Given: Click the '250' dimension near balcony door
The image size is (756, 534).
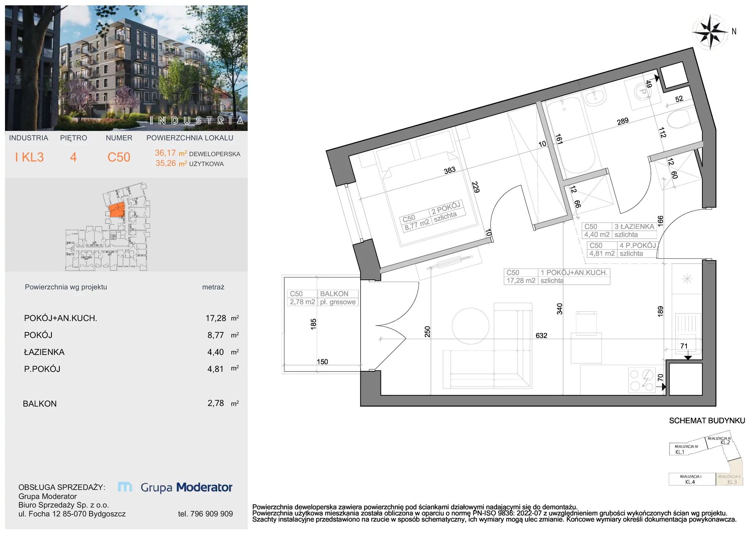Looking at the screenshot, I should point(427,332).
